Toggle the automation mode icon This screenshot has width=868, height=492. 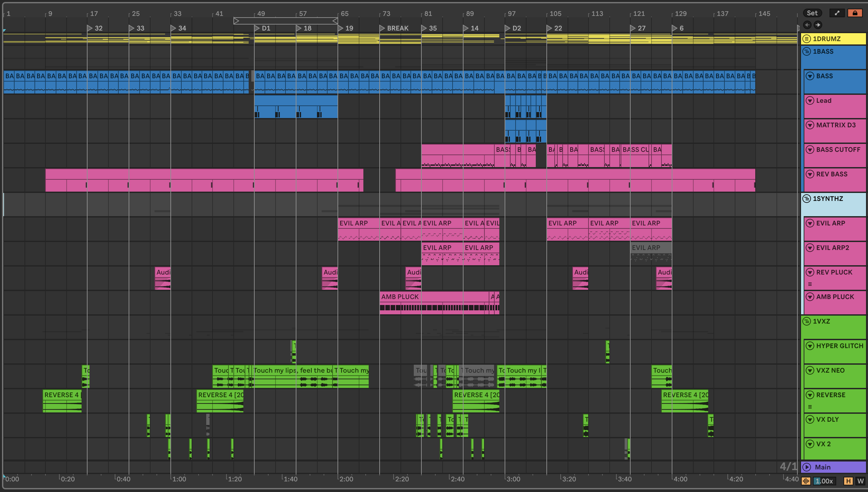click(837, 13)
